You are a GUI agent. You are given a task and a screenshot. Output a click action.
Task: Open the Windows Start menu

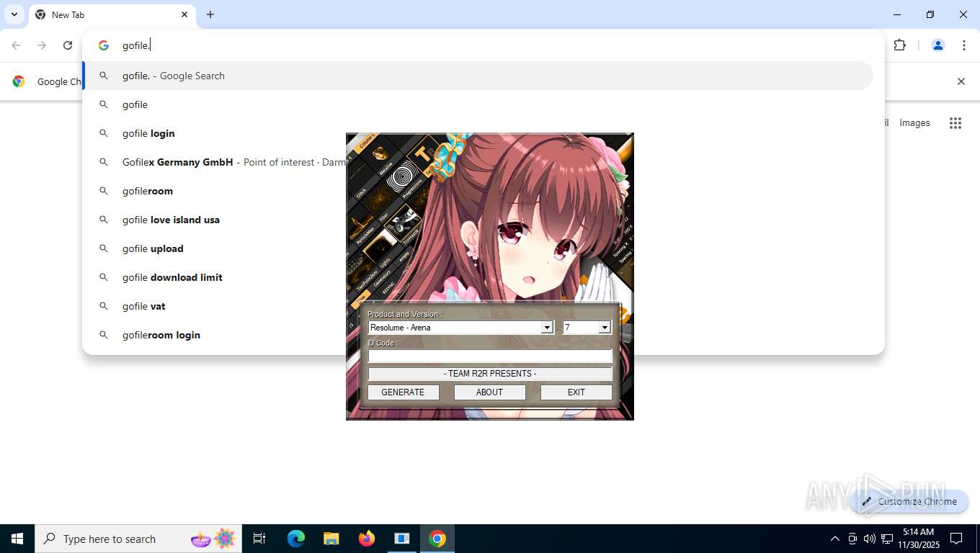17,539
